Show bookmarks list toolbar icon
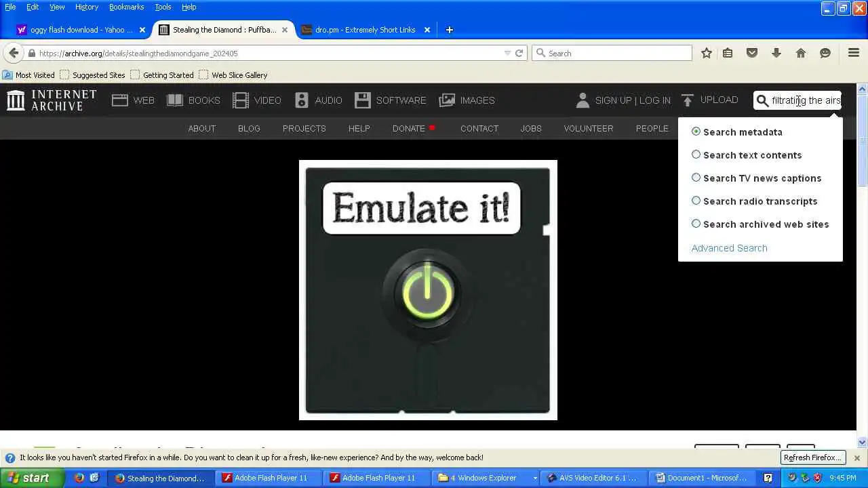The height and width of the screenshot is (488, 868). coord(728,53)
